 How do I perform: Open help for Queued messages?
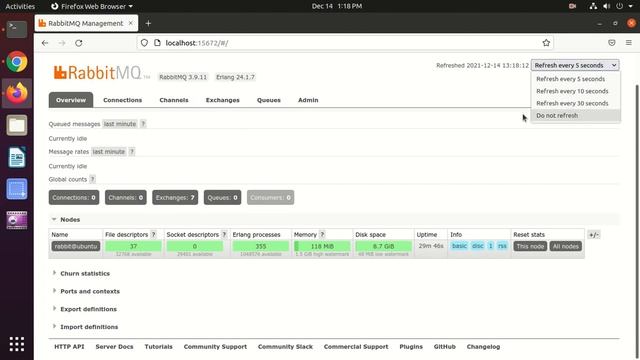pyautogui.click(x=143, y=124)
